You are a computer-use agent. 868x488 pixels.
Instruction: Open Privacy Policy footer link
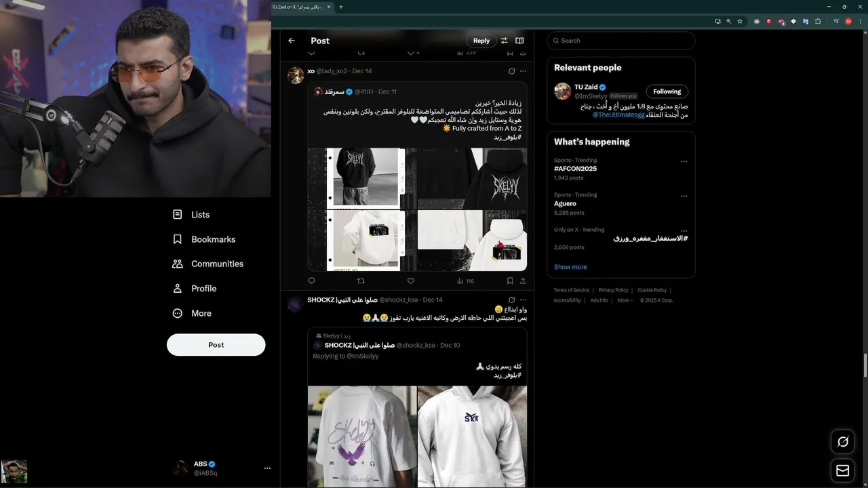pos(613,290)
